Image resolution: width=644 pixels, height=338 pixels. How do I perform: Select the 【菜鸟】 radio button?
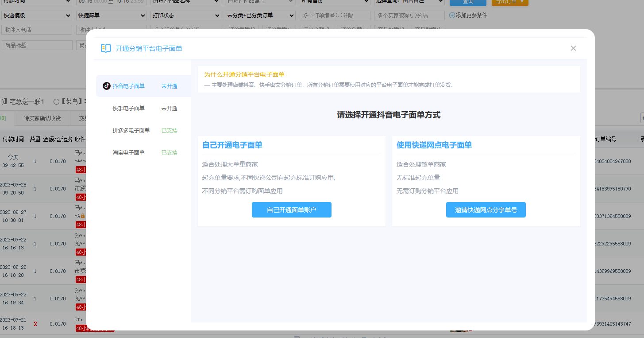56,101
